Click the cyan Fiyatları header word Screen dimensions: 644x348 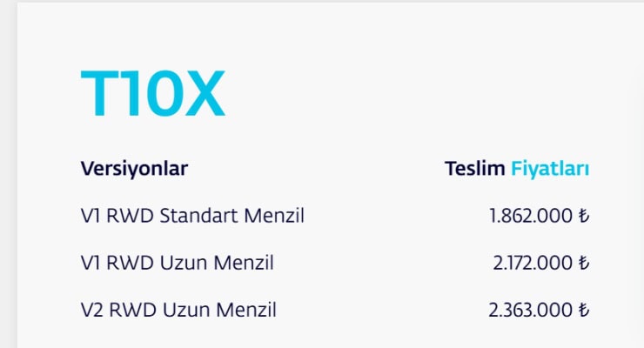pos(550,169)
